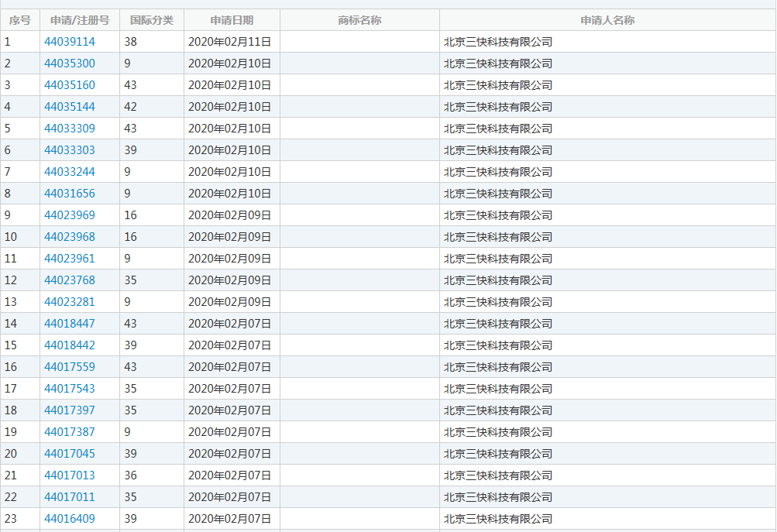Click the 申请人名称 column header
The height and width of the screenshot is (532, 777).
[x=607, y=20]
